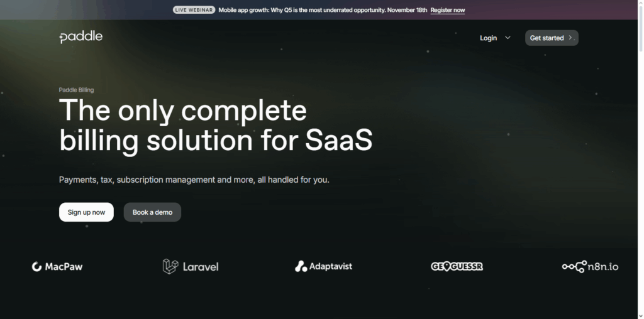This screenshot has height=319, width=644.
Task: Click the Adaptavist logo icon
Action: click(x=301, y=267)
